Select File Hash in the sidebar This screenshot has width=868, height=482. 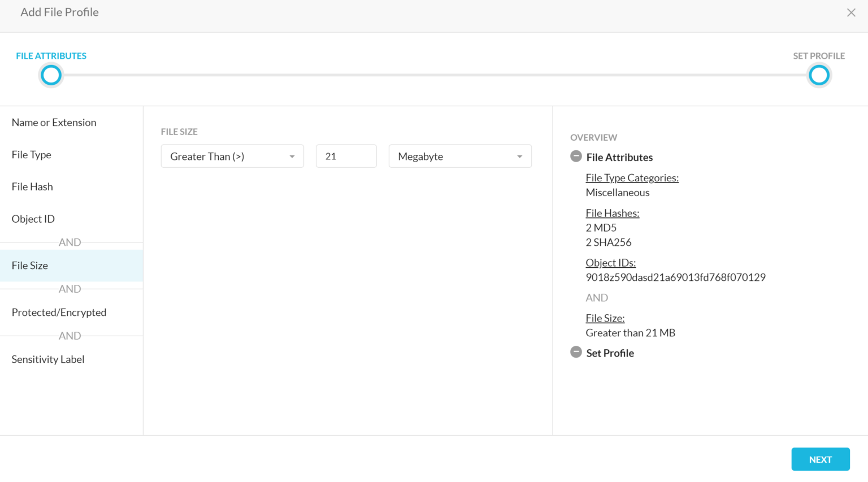click(x=32, y=186)
